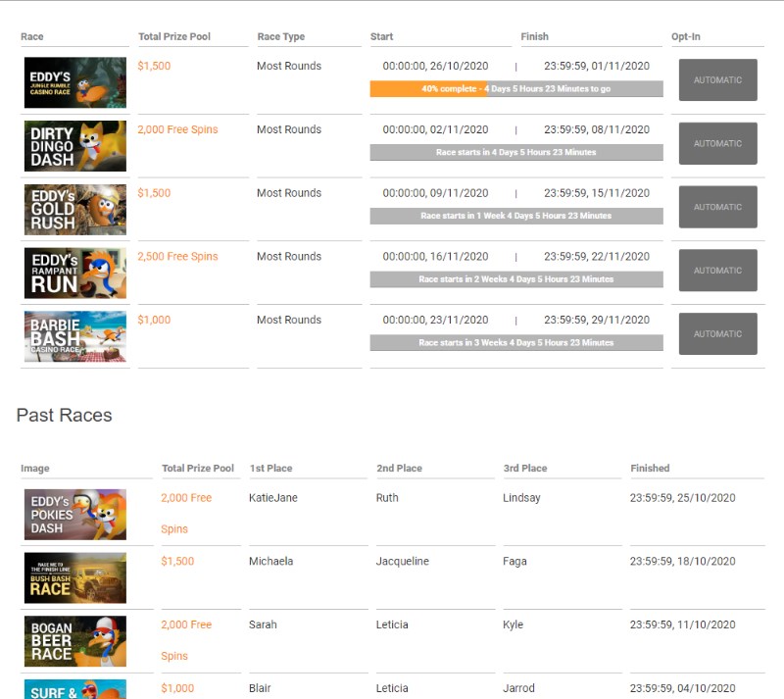The image size is (784, 699).
Task: Open Eddy's Rampant Run race image
Action: (75, 274)
